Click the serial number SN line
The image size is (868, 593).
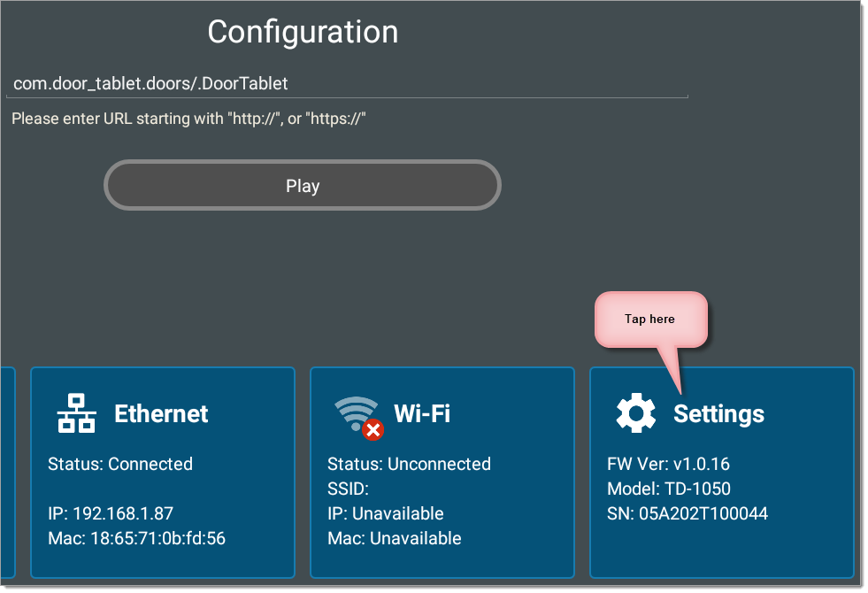pyautogui.click(x=687, y=514)
